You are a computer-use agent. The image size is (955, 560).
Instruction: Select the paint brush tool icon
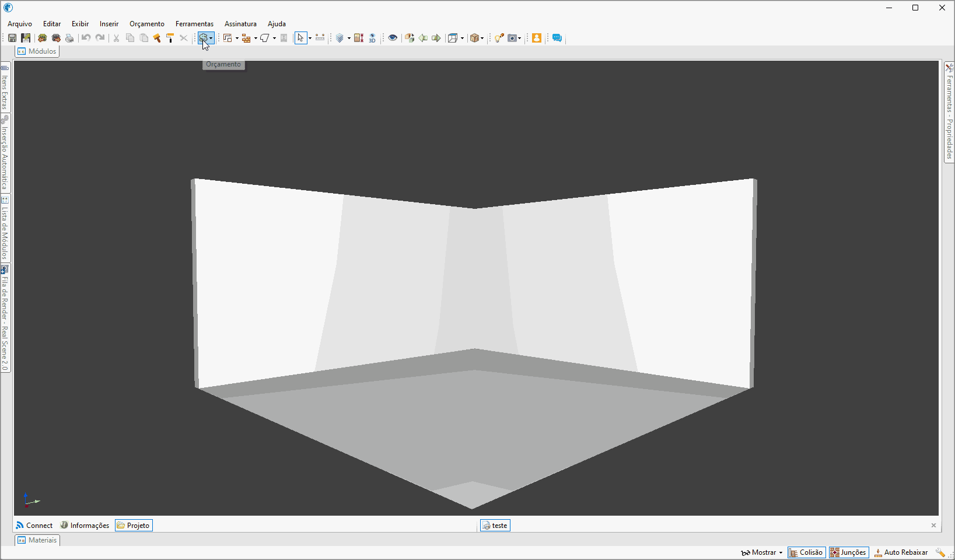click(157, 38)
